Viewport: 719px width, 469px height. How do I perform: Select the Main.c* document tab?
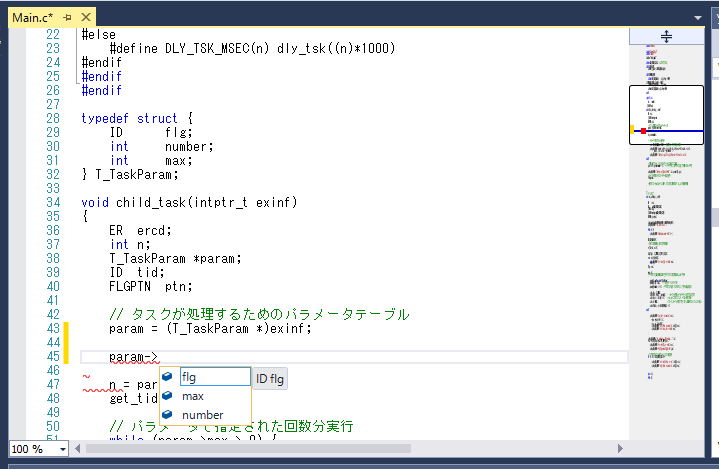(32, 17)
